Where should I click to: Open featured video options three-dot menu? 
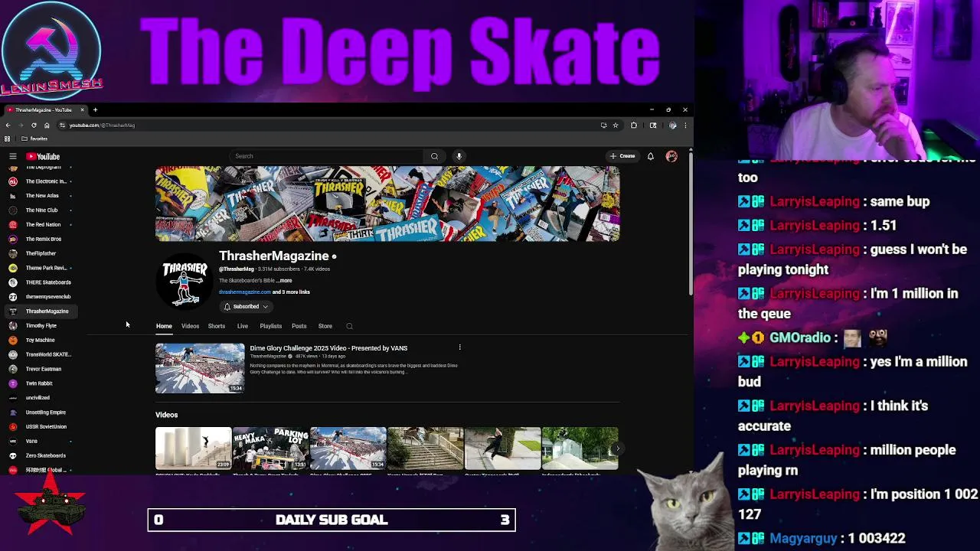pyautogui.click(x=459, y=348)
